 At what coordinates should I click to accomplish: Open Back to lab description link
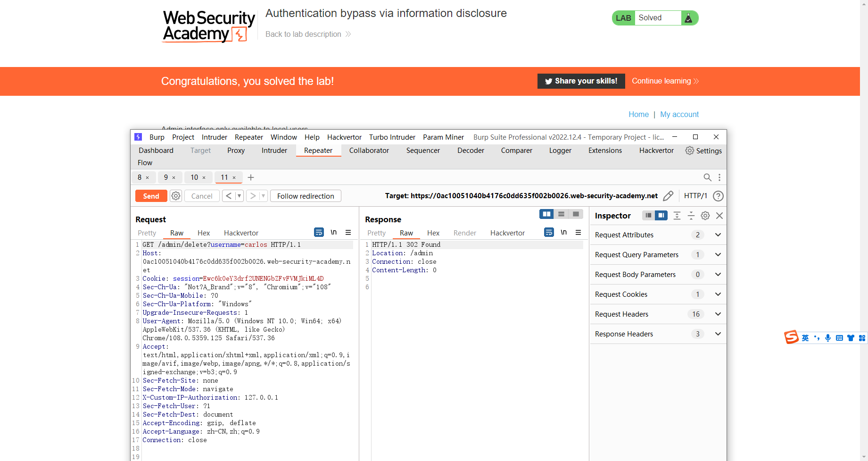coord(308,34)
